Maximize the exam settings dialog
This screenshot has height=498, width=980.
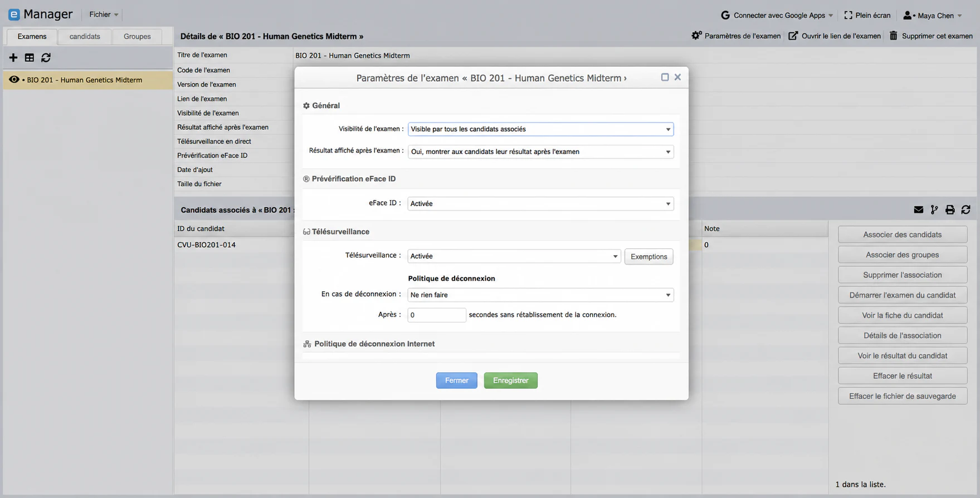665,77
